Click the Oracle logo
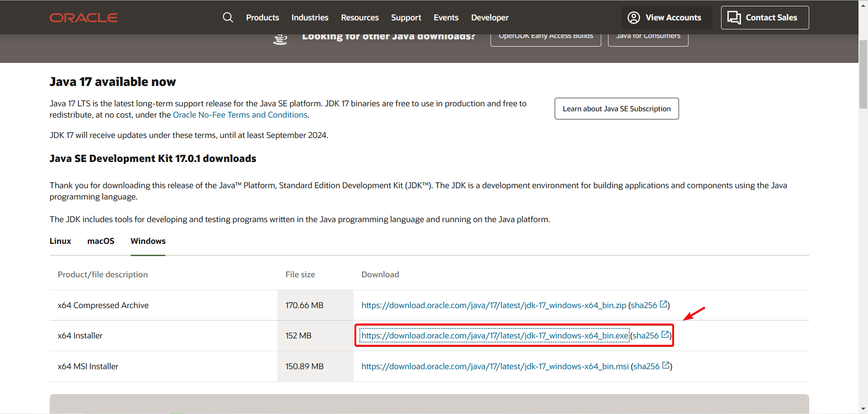Screen dimensions: 868x414 (x=84, y=18)
